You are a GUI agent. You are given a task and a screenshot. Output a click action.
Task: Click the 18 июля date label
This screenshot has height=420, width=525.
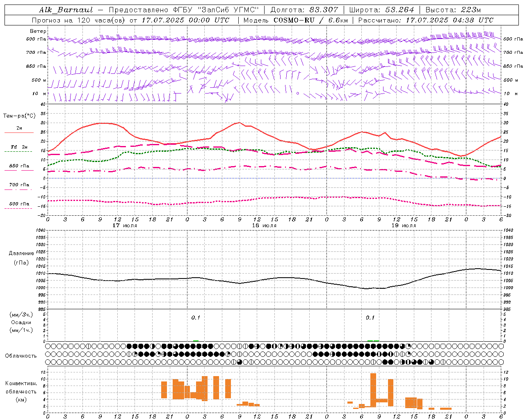[264, 226]
